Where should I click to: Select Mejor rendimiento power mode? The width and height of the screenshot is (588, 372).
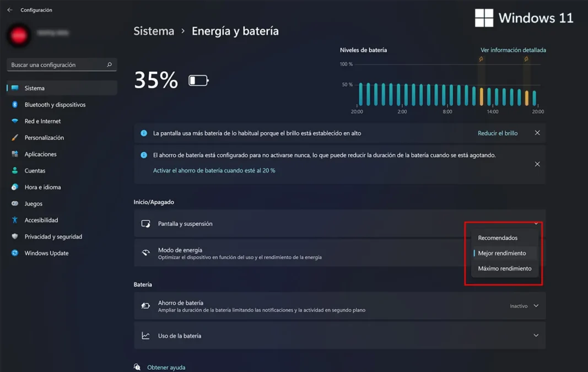(x=504, y=253)
